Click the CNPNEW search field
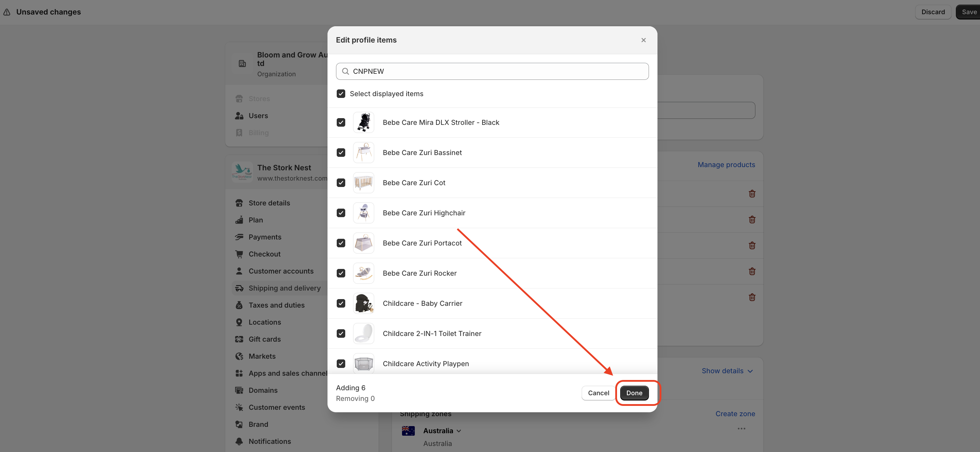The height and width of the screenshot is (452, 980). click(492, 71)
